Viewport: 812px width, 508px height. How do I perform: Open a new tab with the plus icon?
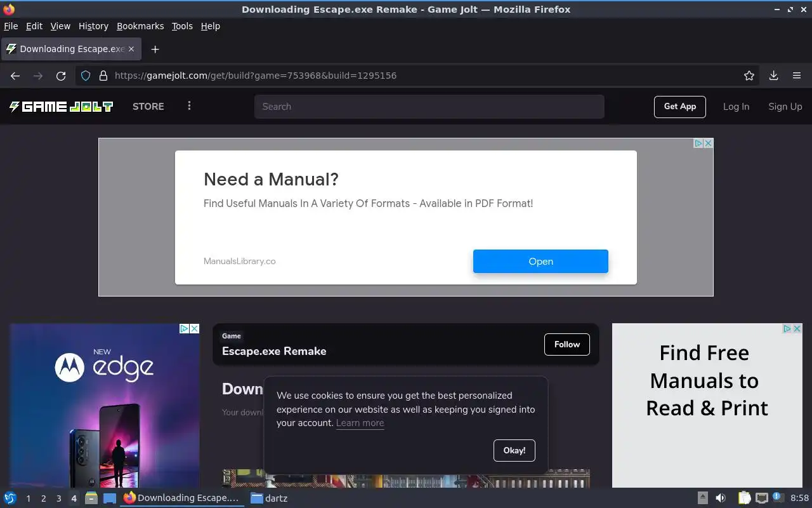(x=155, y=49)
